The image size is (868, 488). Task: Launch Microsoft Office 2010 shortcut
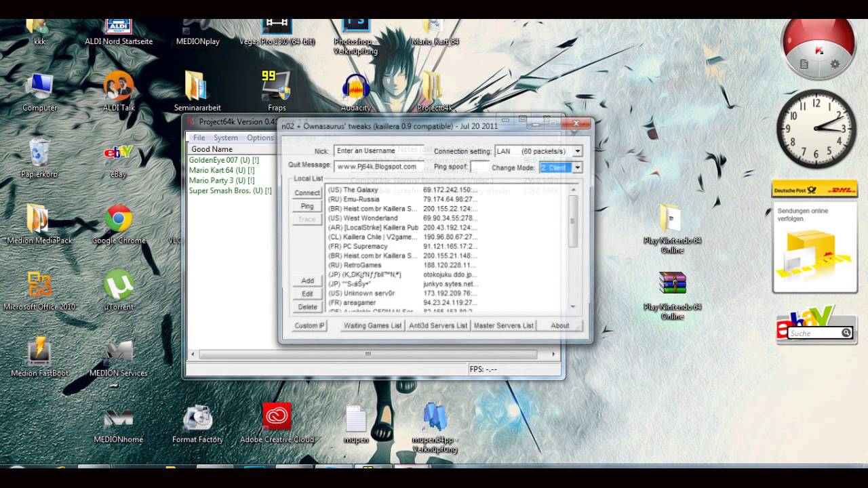pyautogui.click(x=39, y=291)
